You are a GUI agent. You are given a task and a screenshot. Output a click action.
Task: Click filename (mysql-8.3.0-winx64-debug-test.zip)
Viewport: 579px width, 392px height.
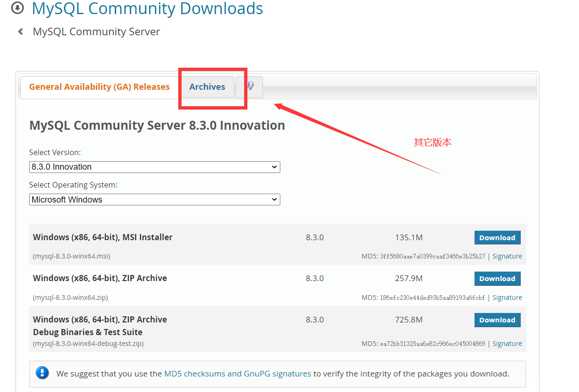click(88, 344)
